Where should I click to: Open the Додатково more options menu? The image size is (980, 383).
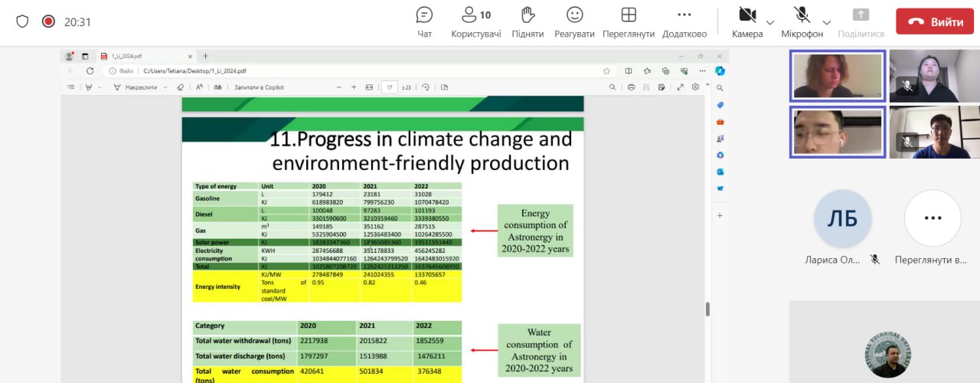point(684,22)
